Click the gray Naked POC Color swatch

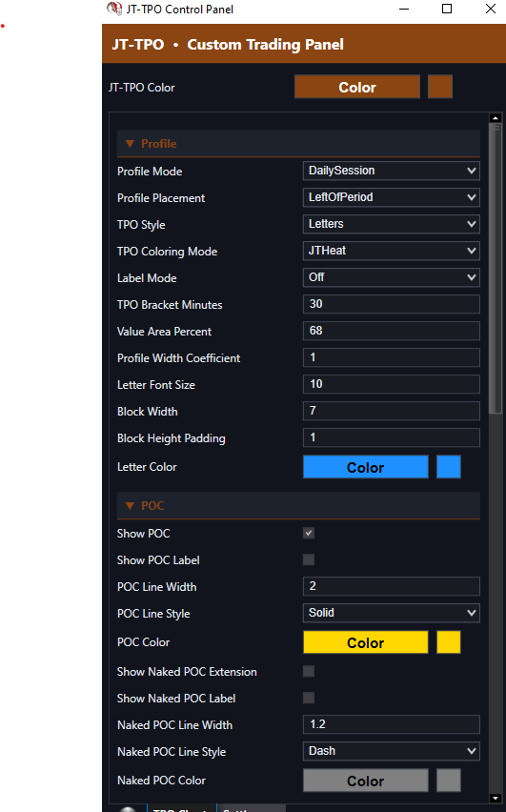click(x=449, y=781)
